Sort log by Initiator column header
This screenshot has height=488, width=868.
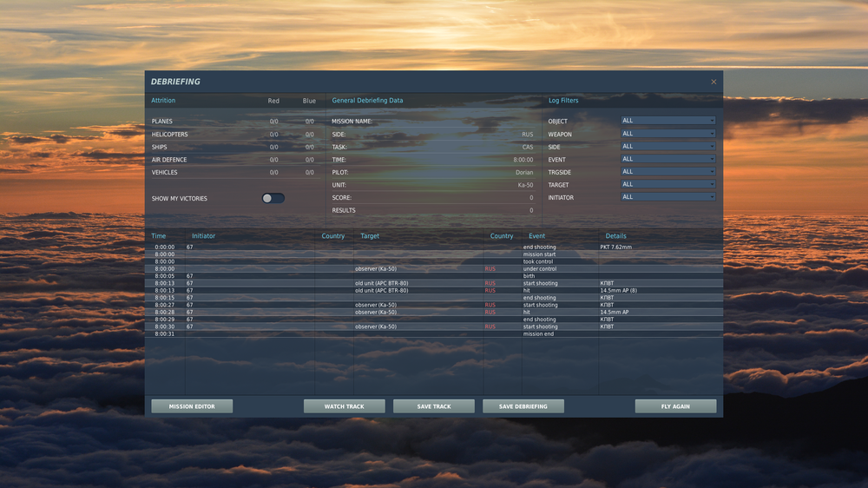[203, 236]
